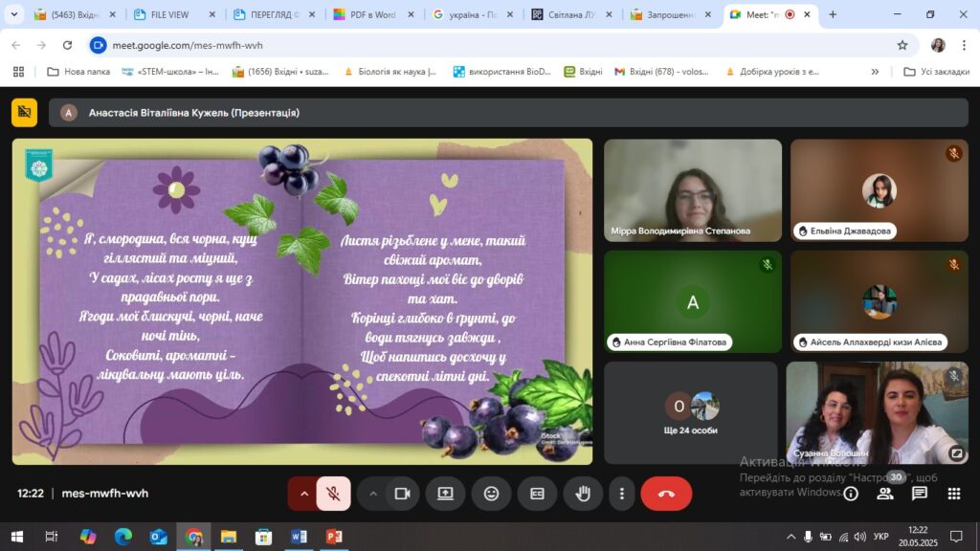This screenshot has height=551, width=980.
Task: Click the red leave call button
Action: point(666,494)
